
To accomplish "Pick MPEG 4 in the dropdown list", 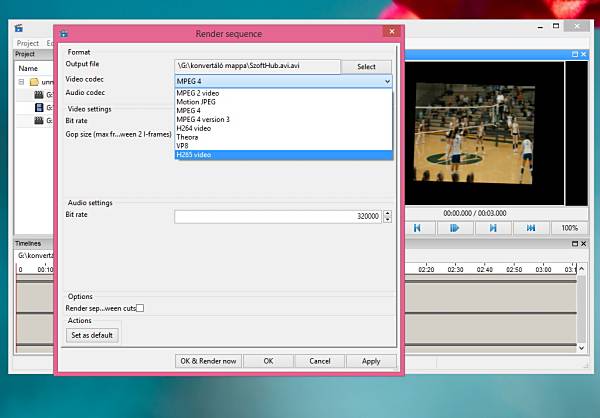I will (x=284, y=111).
